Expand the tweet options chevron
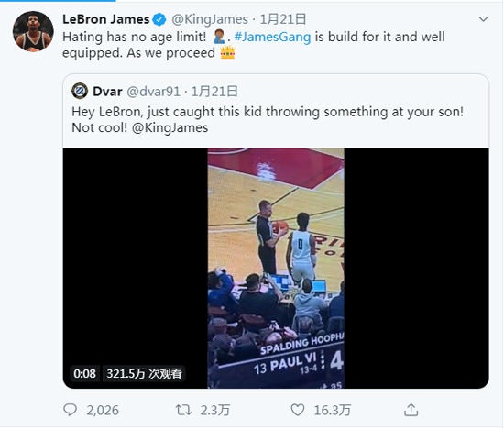 click(483, 19)
